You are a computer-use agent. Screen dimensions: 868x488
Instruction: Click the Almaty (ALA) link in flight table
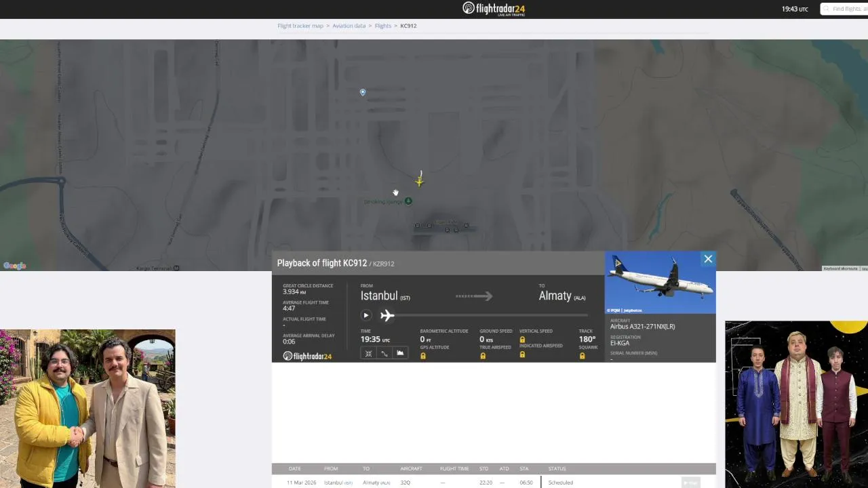coord(376,483)
